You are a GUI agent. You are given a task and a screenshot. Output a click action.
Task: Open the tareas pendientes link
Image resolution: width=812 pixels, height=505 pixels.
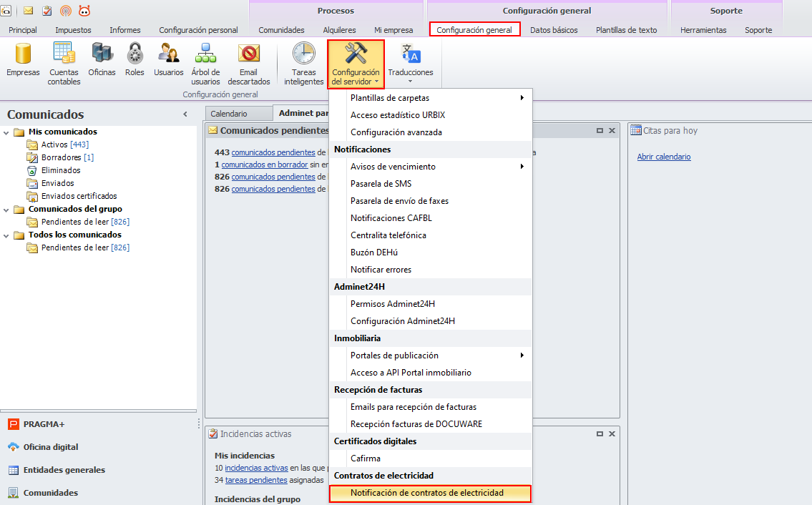coord(256,480)
